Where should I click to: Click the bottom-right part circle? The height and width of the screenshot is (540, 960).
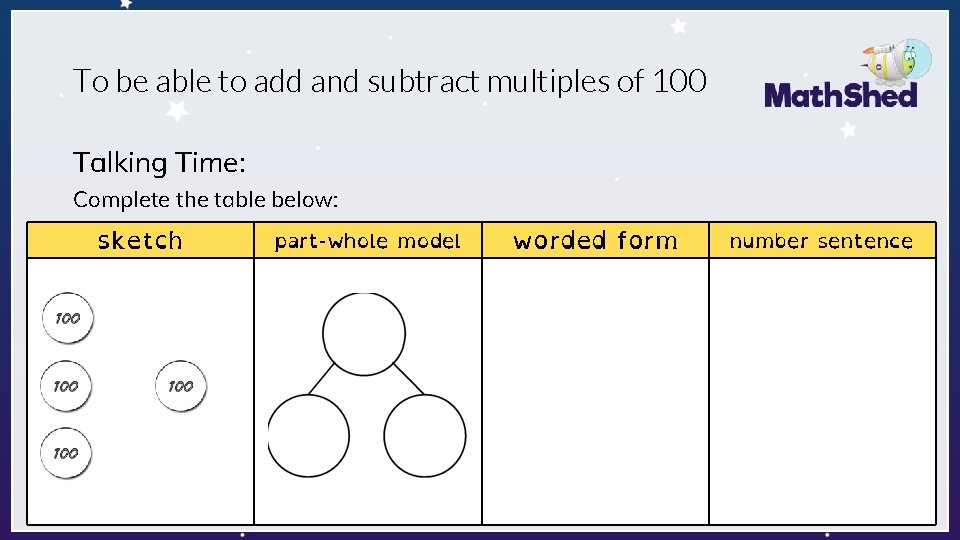tap(425, 436)
